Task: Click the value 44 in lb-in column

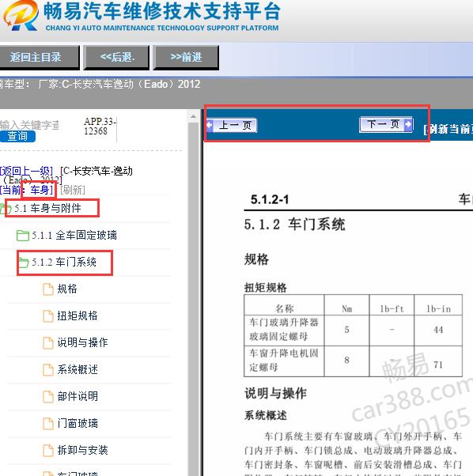Action: (438, 330)
